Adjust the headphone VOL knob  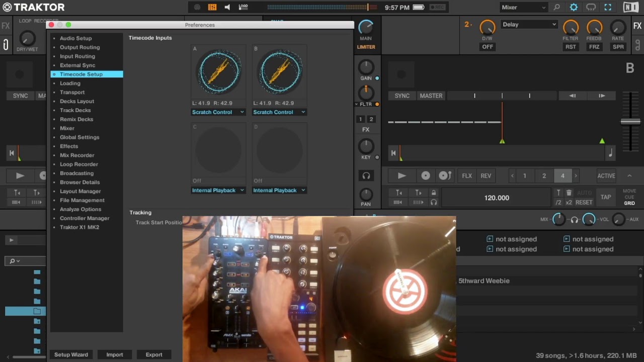tap(589, 219)
